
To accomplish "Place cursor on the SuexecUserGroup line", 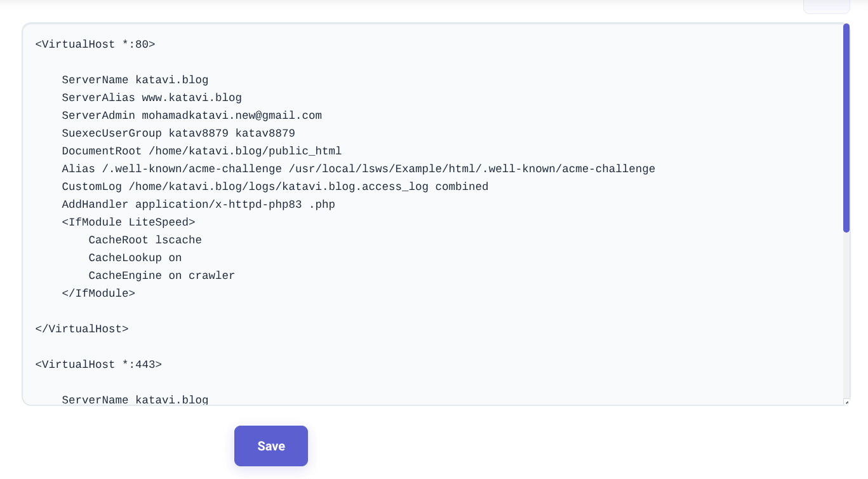I will [x=178, y=133].
